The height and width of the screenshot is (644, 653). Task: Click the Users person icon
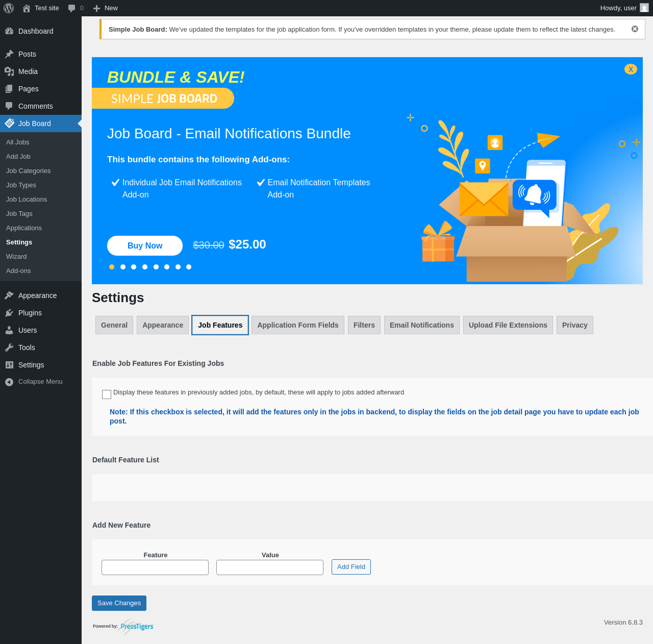pos(9,330)
